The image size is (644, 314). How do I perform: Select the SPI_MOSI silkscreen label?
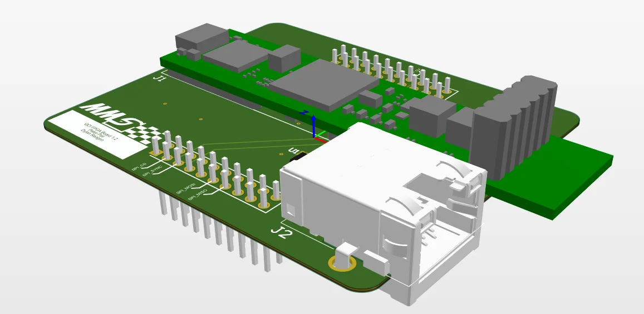[185, 188]
